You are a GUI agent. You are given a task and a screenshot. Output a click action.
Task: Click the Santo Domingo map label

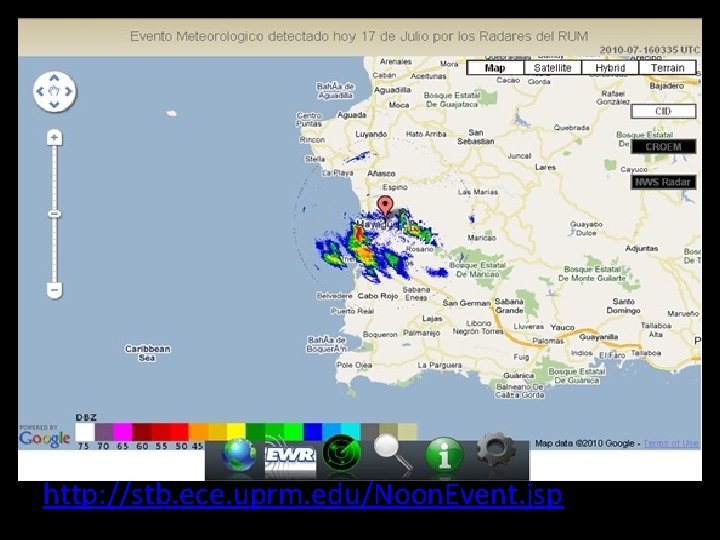(624, 306)
